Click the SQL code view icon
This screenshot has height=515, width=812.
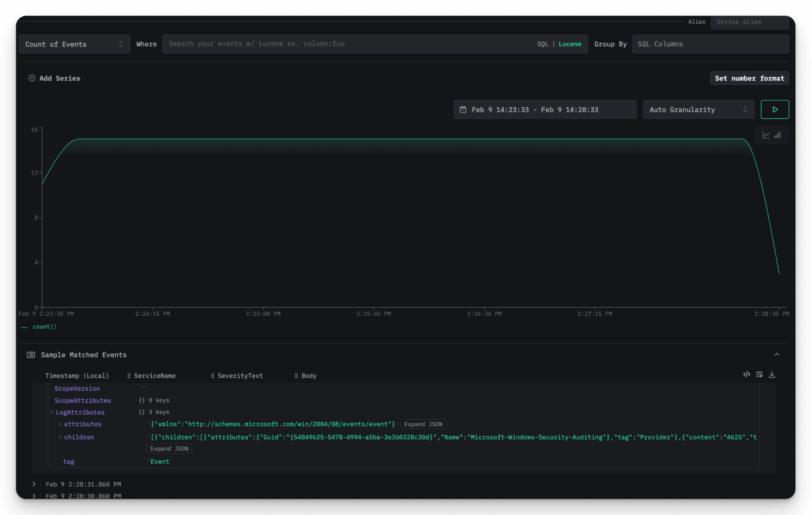[747, 374]
